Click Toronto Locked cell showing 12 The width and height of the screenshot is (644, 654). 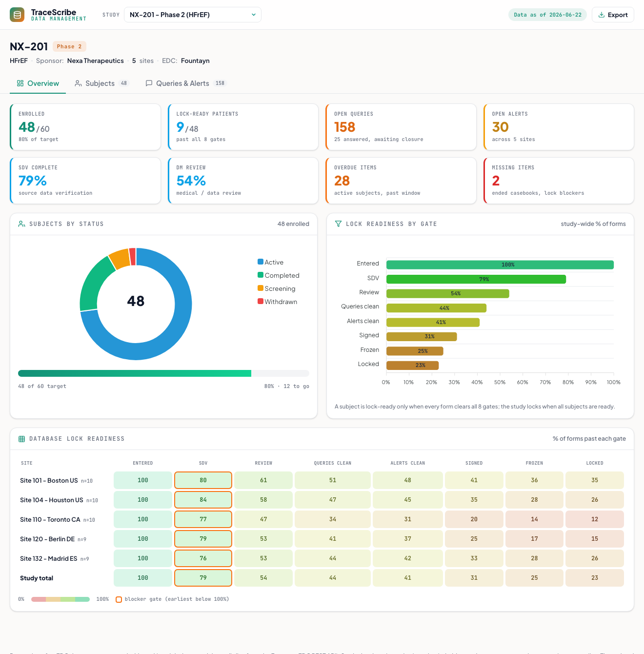(595, 519)
